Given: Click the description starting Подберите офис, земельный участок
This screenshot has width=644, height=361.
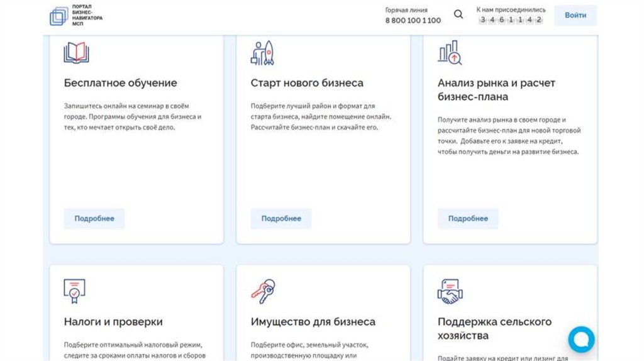Looking at the screenshot, I should pyautogui.click(x=309, y=350).
